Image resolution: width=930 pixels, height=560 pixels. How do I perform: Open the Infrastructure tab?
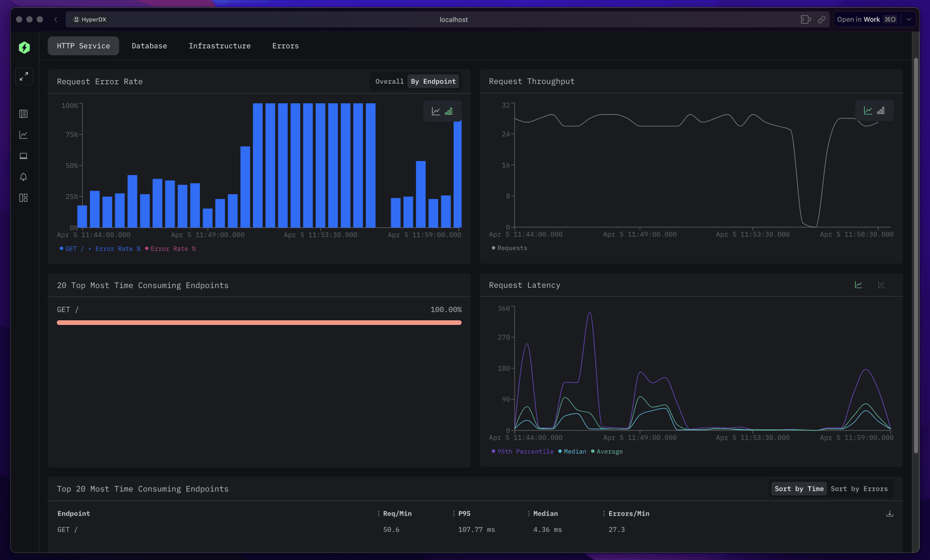(x=220, y=46)
